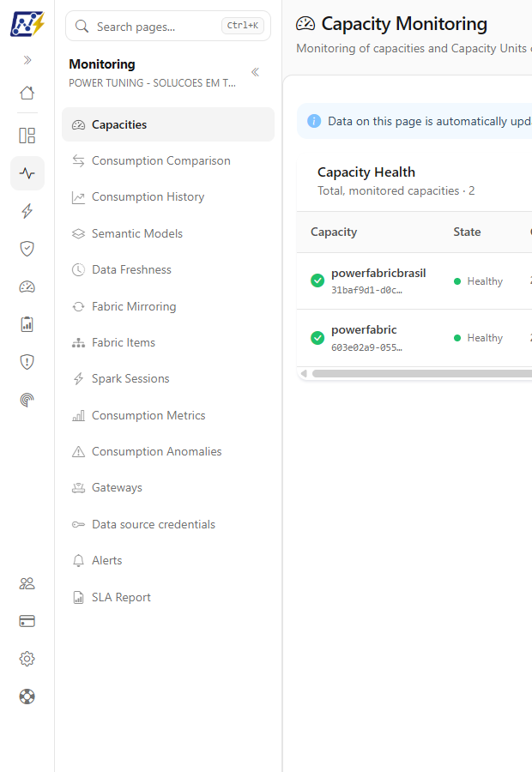The image size is (532, 772).
Task: Click the app logo with lightning bolt
Action: [27, 24]
